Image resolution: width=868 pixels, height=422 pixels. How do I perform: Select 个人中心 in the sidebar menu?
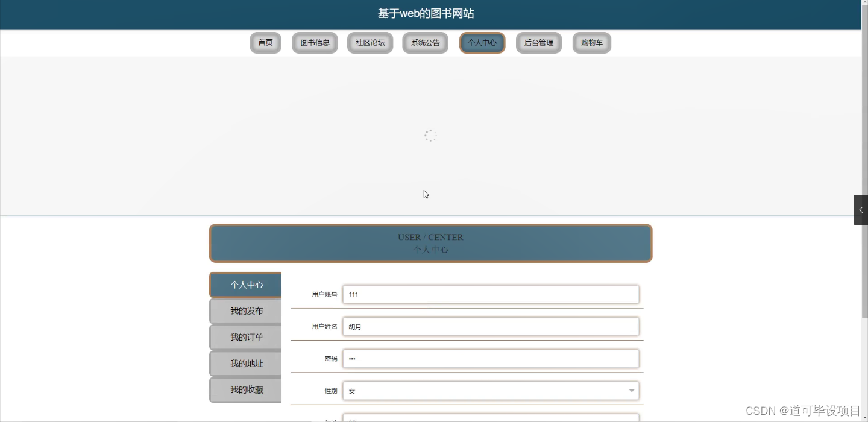pos(245,285)
